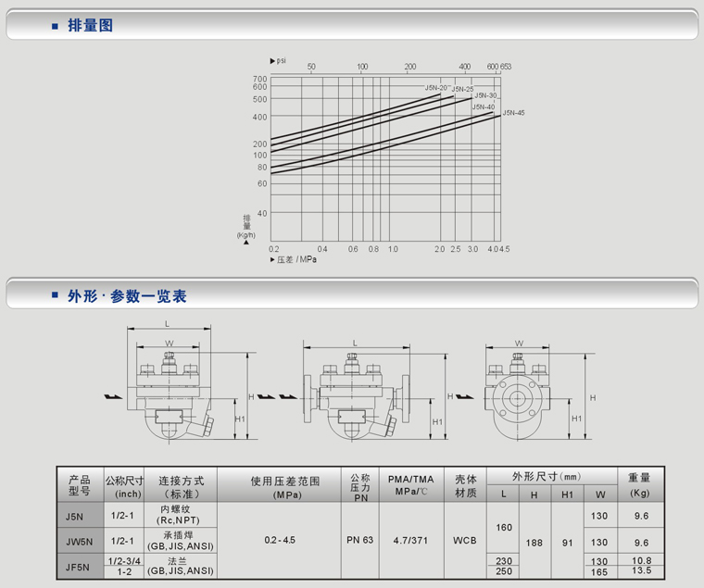The height and width of the screenshot is (588, 704).
Task: Open the flanged steam trap side-view drawing in the middle
Action: [x=354, y=394]
